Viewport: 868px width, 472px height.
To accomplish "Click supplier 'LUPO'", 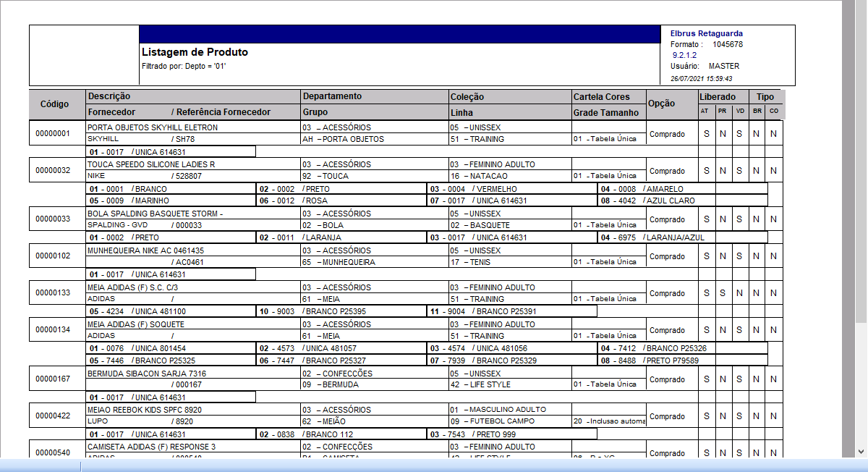I will click(97, 421).
